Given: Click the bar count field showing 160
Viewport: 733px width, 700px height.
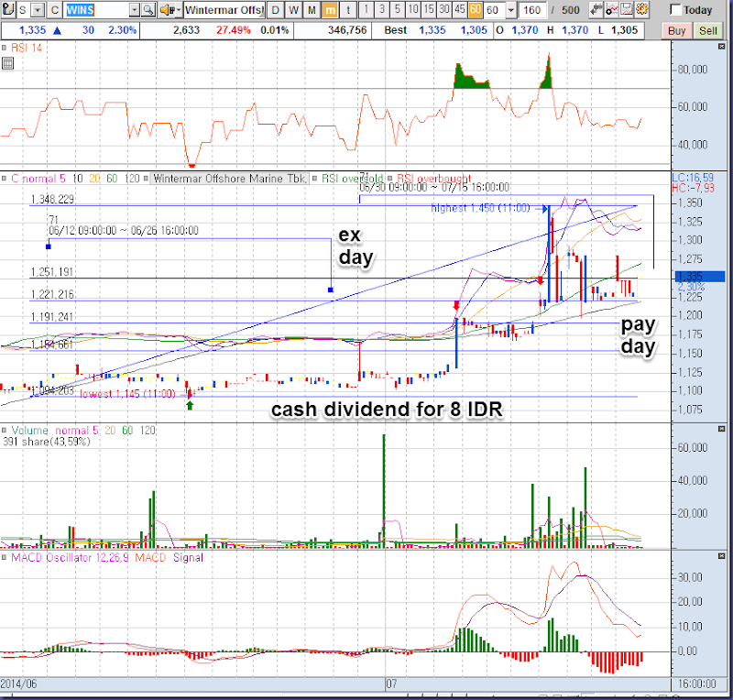Looking at the screenshot, I should tap(532, 10).
